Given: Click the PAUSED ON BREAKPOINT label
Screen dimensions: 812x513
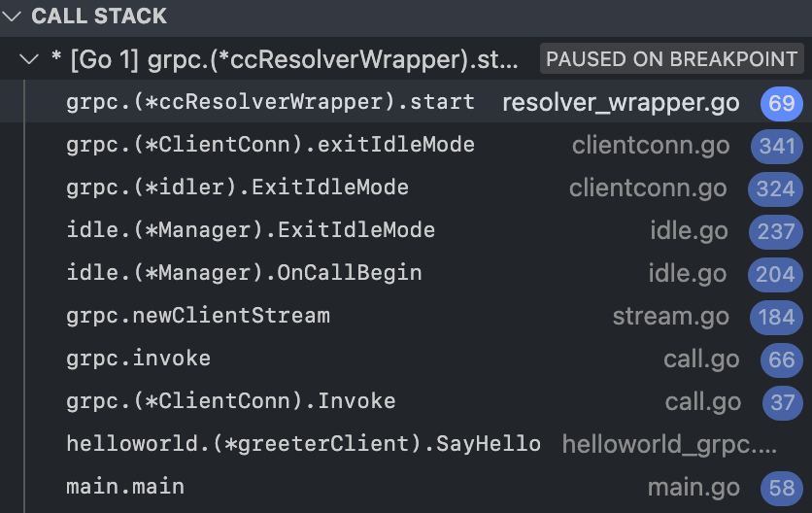Looking at the screenshot, I should click(672, 58).
